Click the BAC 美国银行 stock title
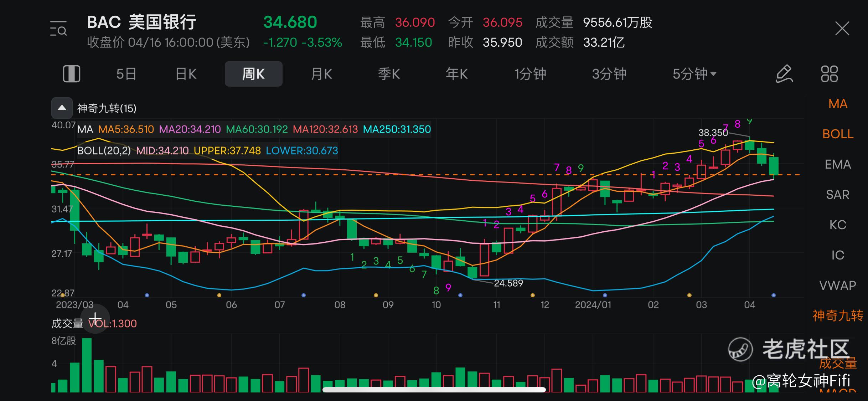The height and width of the screenshot is (401, 868). pyautogui.click(x=141, y=22)
